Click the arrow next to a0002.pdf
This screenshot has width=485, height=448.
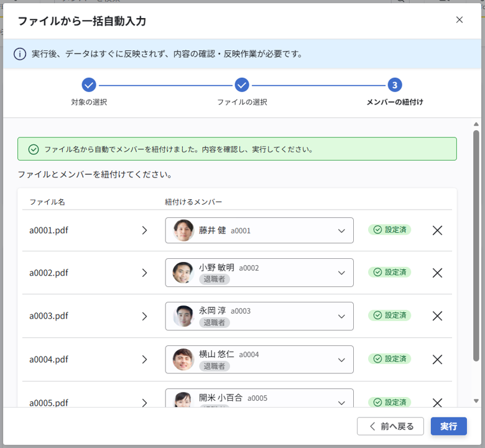[144, 273]
